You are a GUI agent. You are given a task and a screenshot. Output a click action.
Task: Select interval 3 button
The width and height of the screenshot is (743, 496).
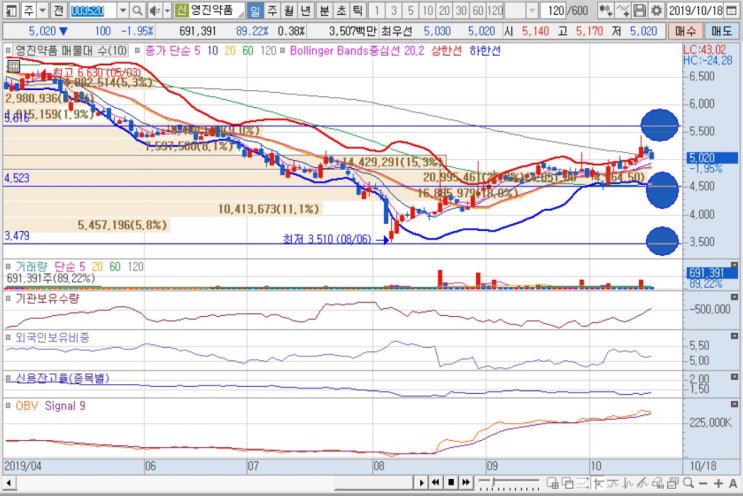[x=393, y=10]
